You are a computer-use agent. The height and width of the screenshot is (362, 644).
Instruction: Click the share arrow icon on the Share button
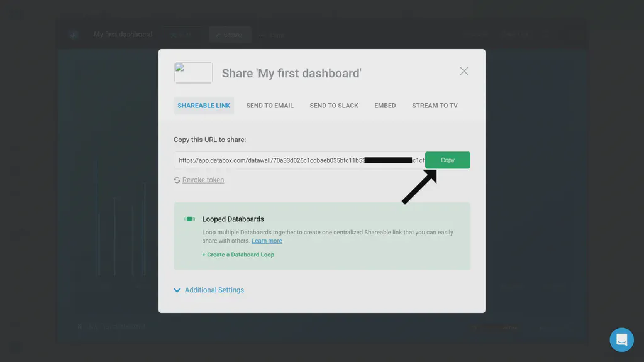219,35
